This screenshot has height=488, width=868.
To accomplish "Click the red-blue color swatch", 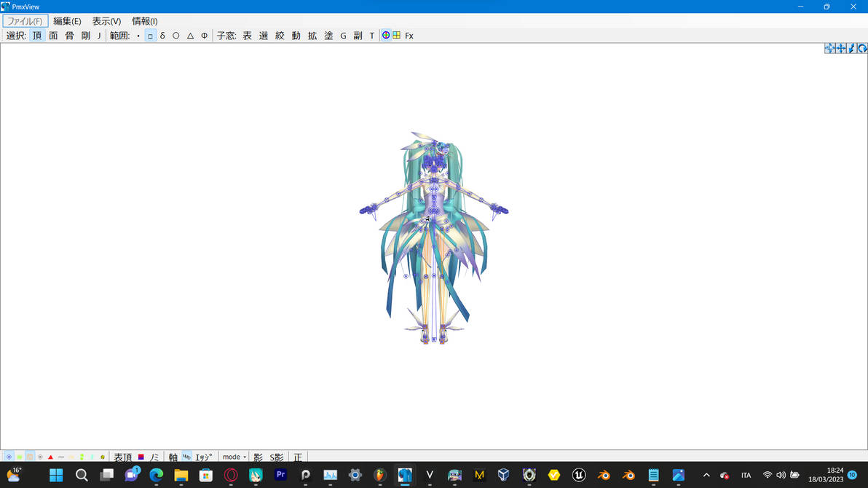I will [x=141, y=457].
